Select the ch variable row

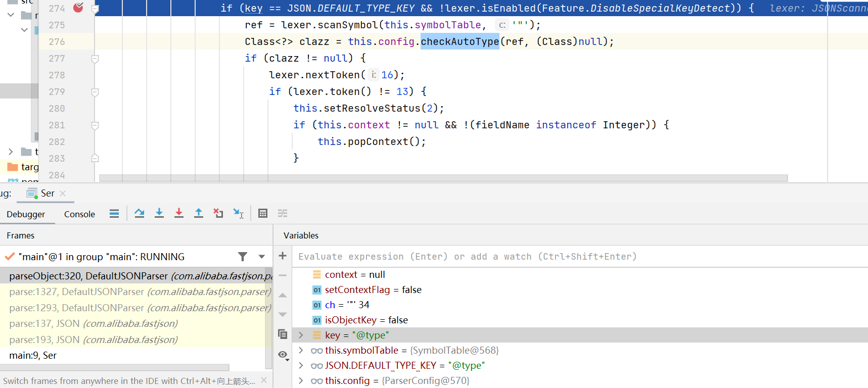[580, 305]
